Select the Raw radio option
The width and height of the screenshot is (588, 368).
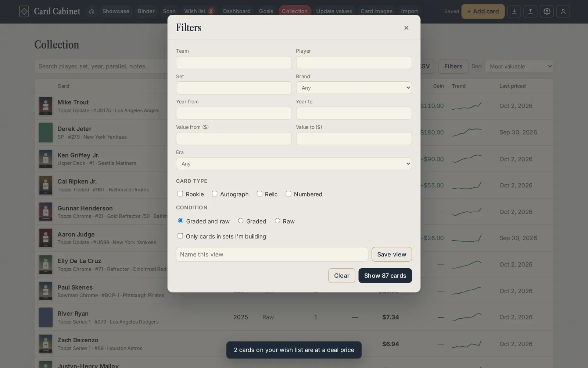277,221
